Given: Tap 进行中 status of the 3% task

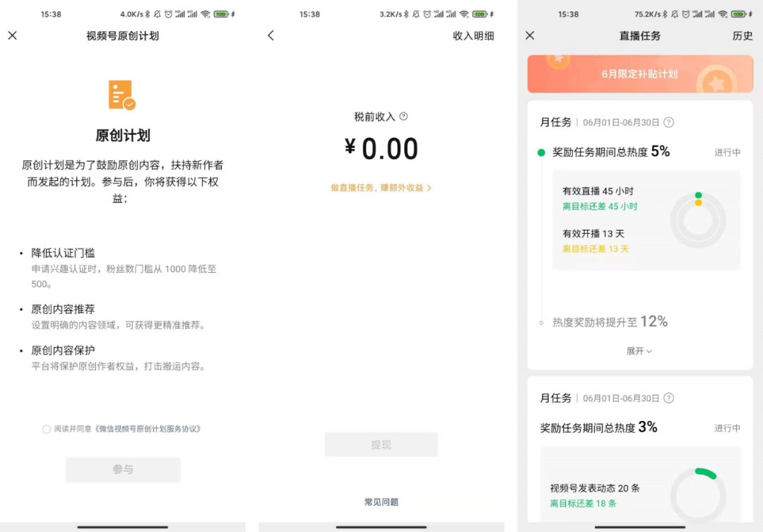Looking at the screenshot, I should tap(727, 428).
